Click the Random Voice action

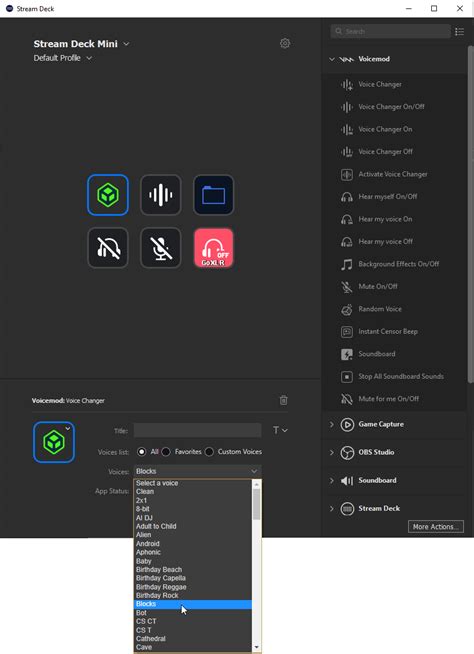(380, 309)
